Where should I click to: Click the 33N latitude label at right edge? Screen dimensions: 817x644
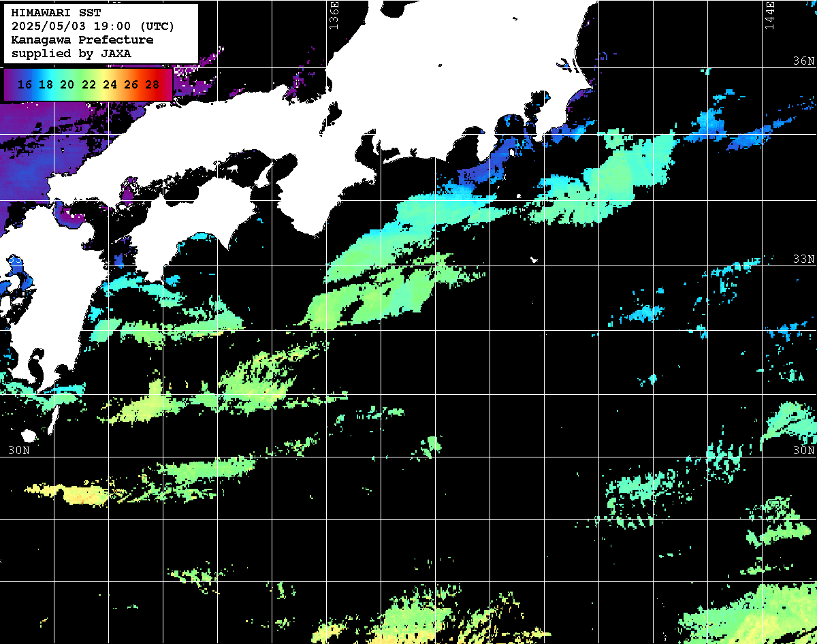coord(804,259)
